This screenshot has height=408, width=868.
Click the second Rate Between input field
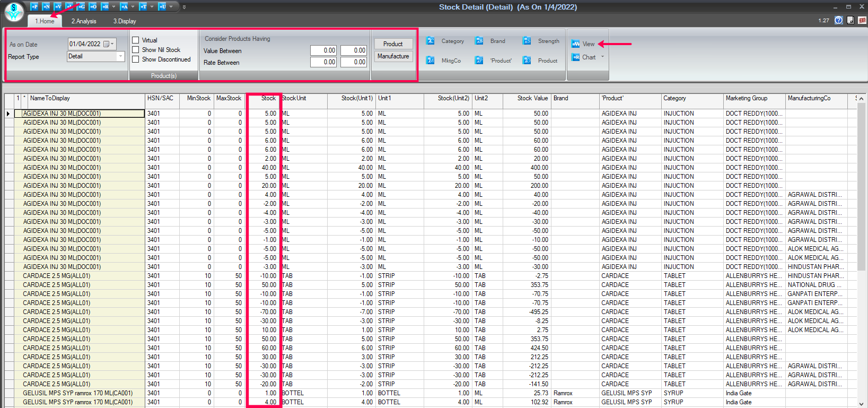pos(354,62)
